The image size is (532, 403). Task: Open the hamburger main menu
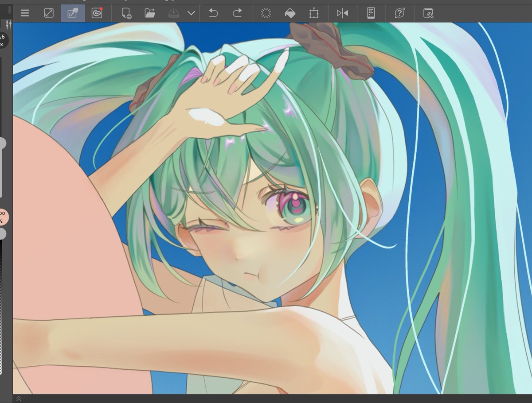coord(25,13)
